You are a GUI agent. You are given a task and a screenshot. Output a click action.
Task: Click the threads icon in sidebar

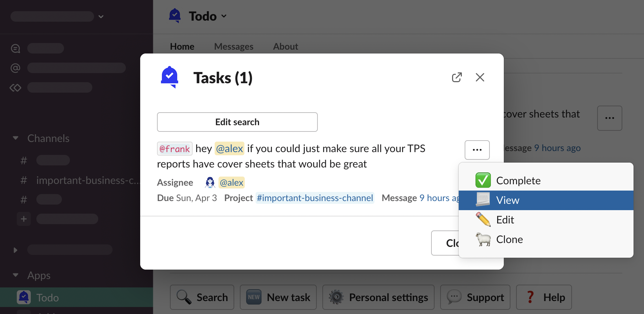(x=15, y=48)
